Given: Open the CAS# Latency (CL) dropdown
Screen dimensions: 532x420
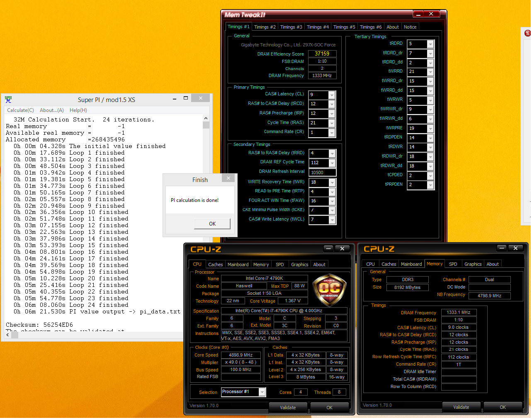Looking at the screenshot, I should pyautogui.click(x=332, y=95).
